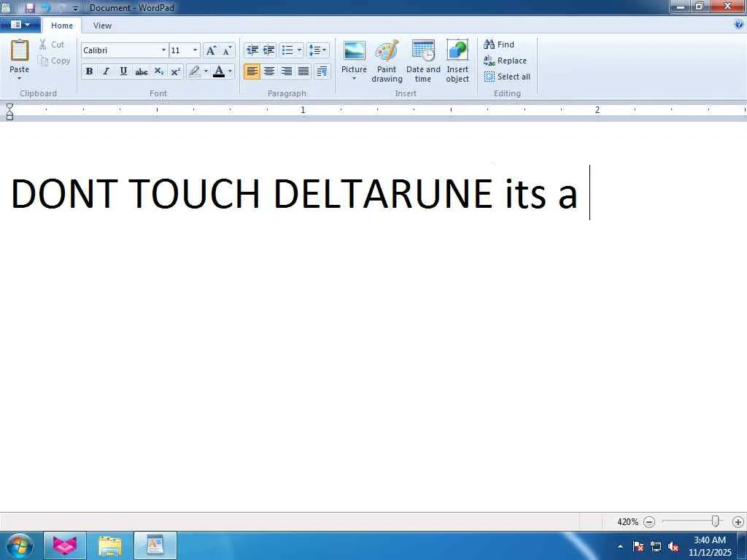
Task: Click the Grow font icon
Action: (211, 50)
